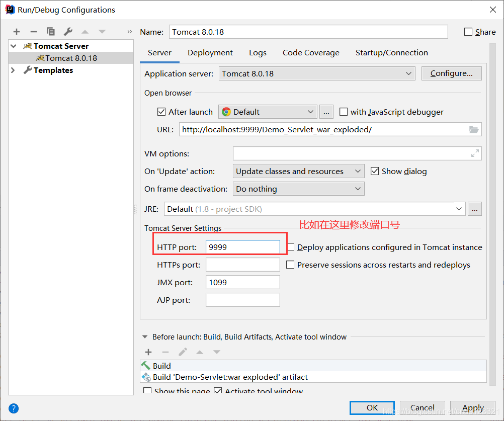The height and width of the screenshot is (421, 504).
Task: Open On 'Update' action dropdown
Action: coord(299,171)
